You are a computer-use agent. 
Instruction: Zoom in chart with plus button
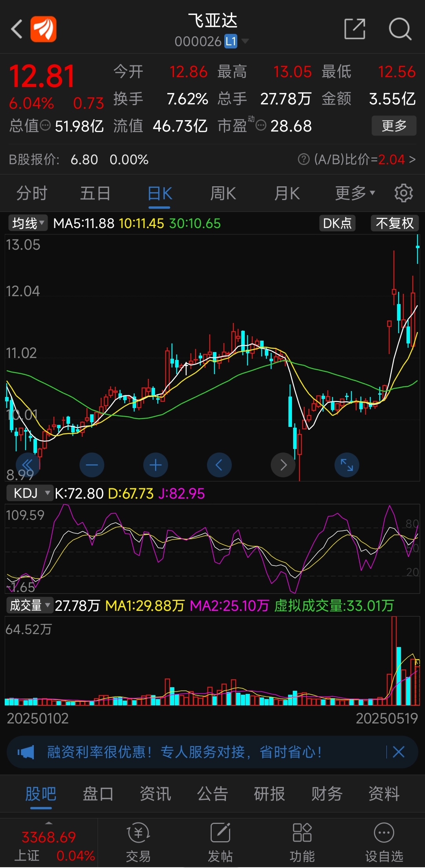click(155, 465)
